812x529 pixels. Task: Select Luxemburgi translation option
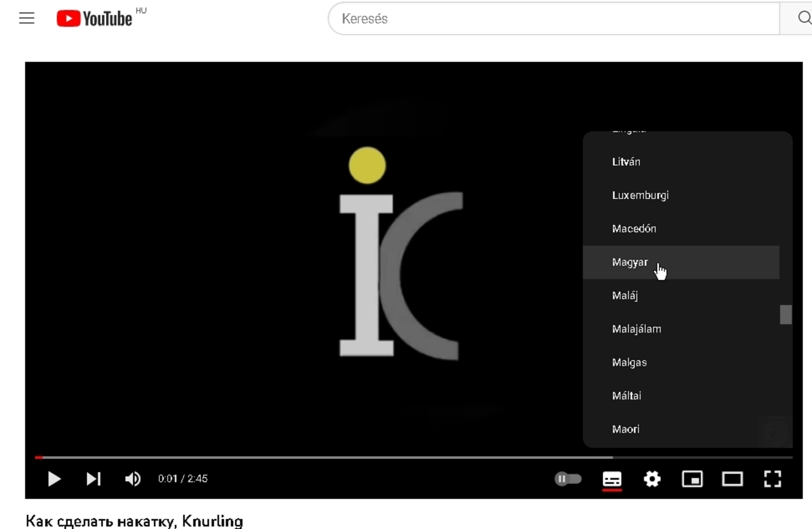click(640, 195)
